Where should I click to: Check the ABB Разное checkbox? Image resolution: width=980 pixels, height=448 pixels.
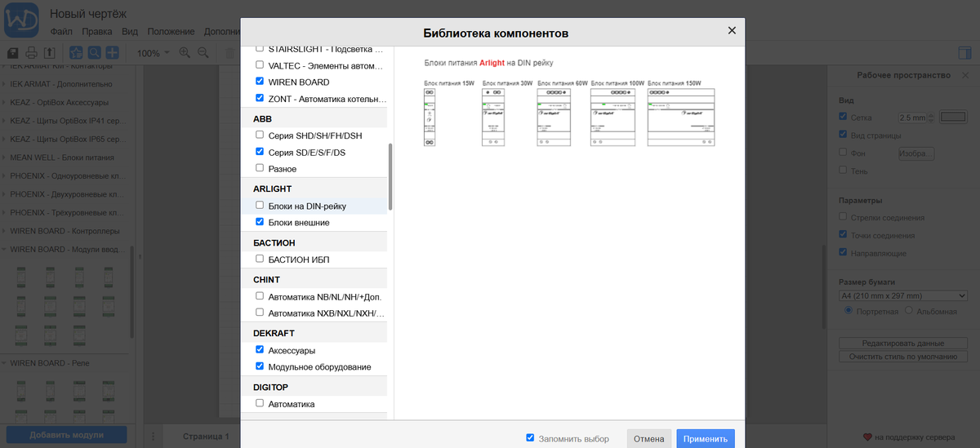click(260, 168)
